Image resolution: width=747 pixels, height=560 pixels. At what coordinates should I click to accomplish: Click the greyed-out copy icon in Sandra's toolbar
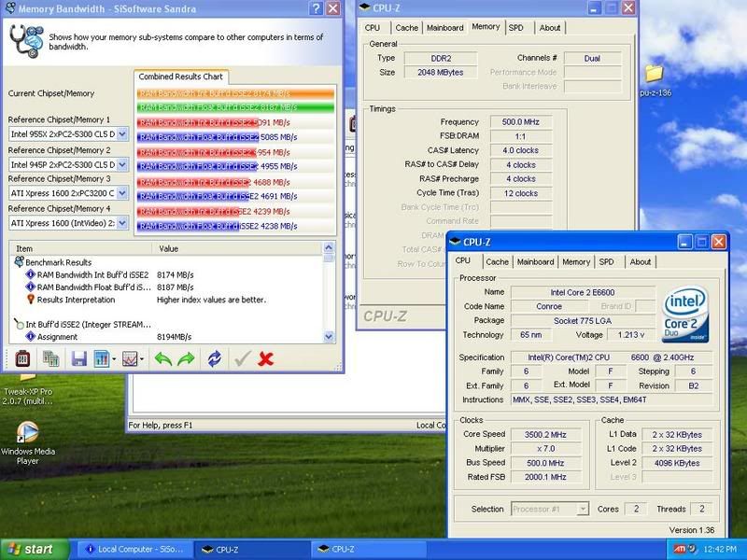51,358
